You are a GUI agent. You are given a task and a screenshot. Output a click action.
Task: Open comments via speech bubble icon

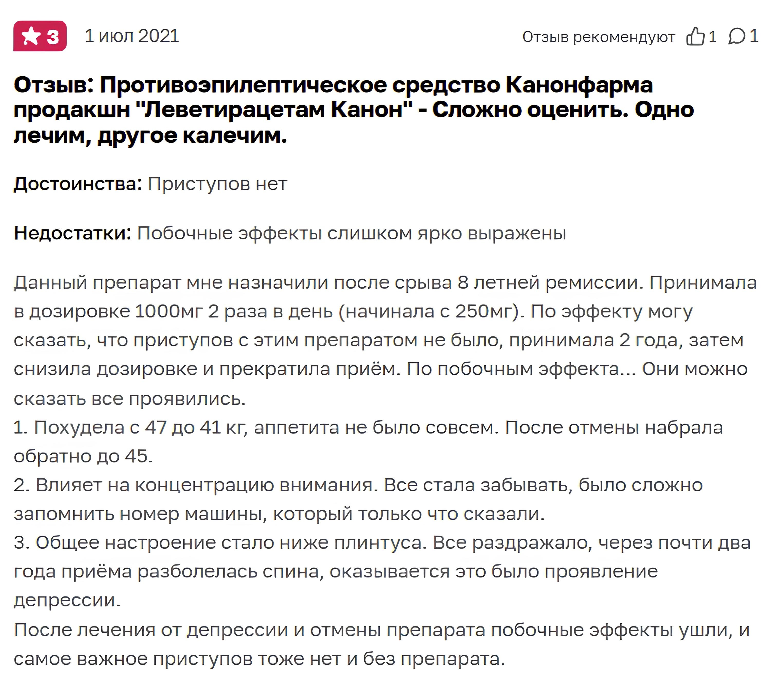737,37
